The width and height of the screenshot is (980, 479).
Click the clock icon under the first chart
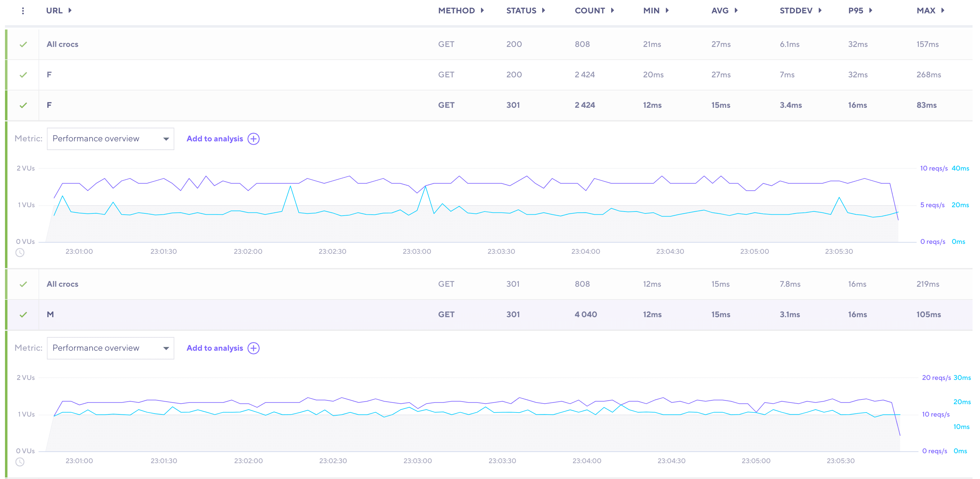click(x=20, y=252)
